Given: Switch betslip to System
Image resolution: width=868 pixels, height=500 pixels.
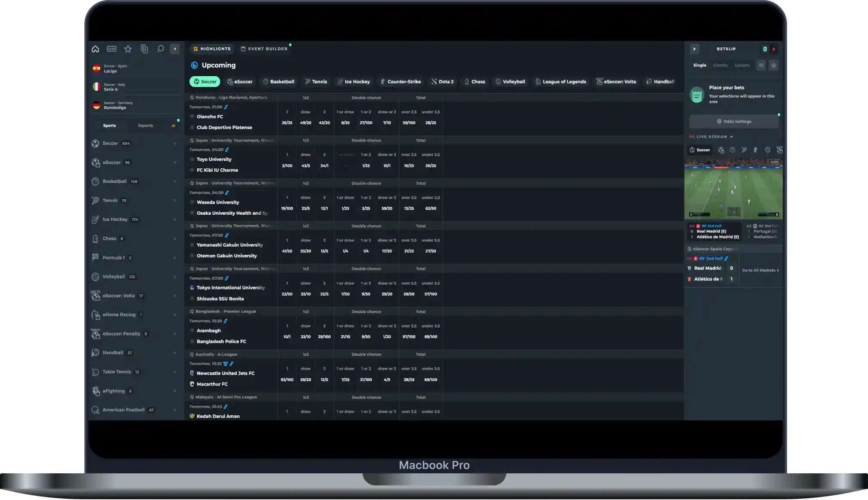Looking at the screenshot, I should click(742, 65).
